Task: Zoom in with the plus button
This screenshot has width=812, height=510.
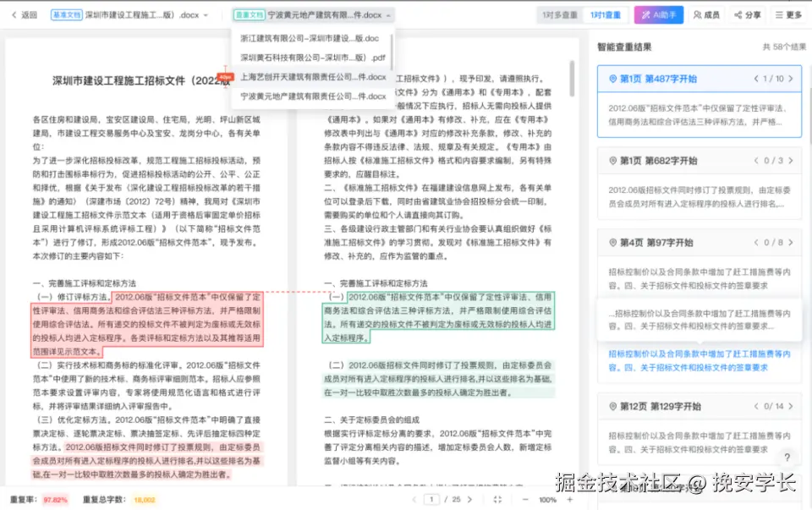Action: (569, 500)
